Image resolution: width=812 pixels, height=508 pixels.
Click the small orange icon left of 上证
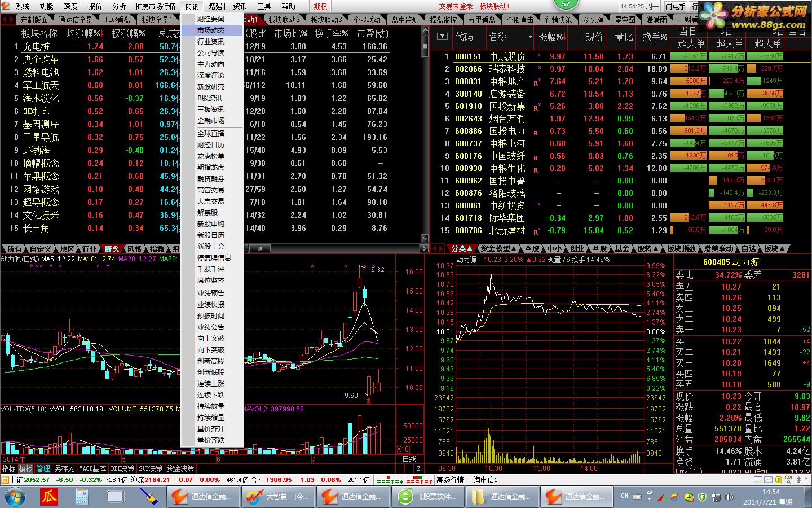tap(5, 480)
